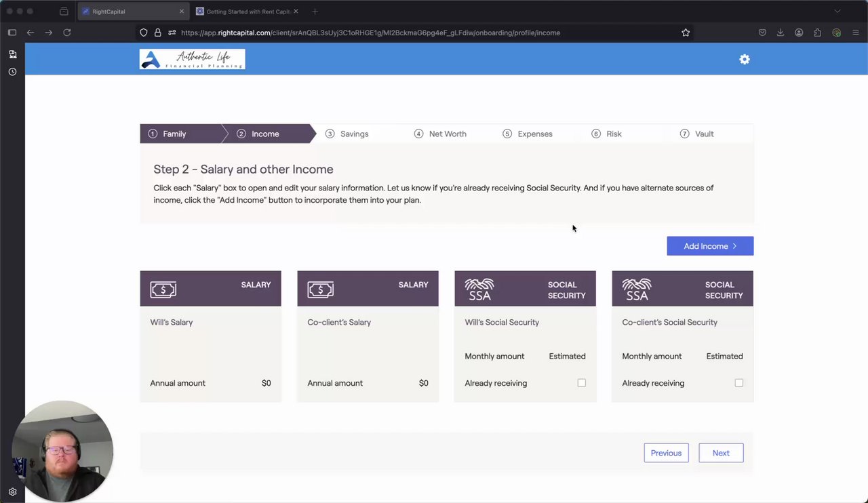Image resolution: width=868 pixels, height=503 pixels.
Task: Open the browser extensions puzzle icon
Action: (817, 33)
